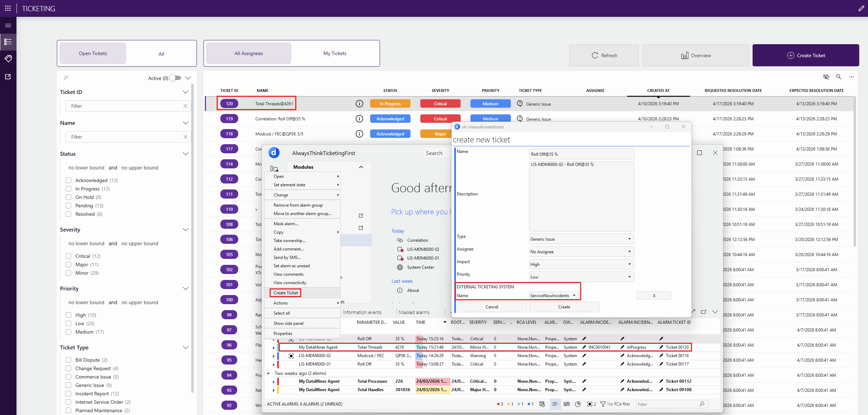
Task: Open info icon for ticket 120
Action: (359, 104)
